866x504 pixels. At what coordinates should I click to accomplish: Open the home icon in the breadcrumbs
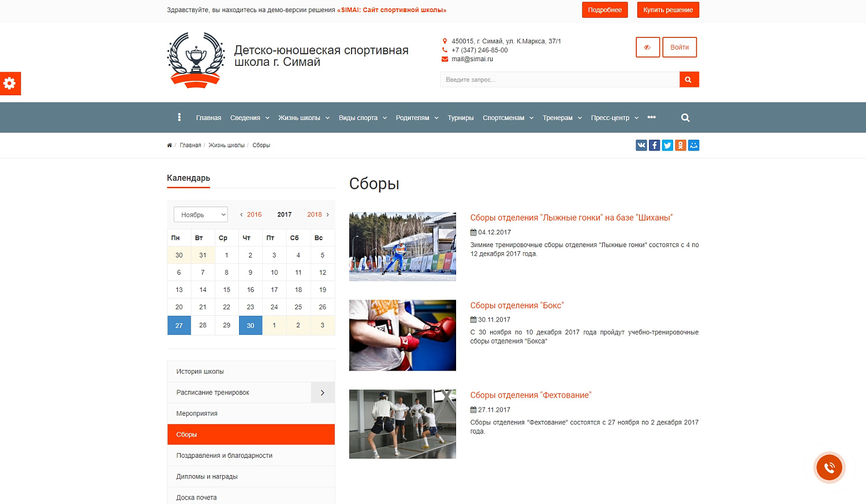click(x=169, y=145)
